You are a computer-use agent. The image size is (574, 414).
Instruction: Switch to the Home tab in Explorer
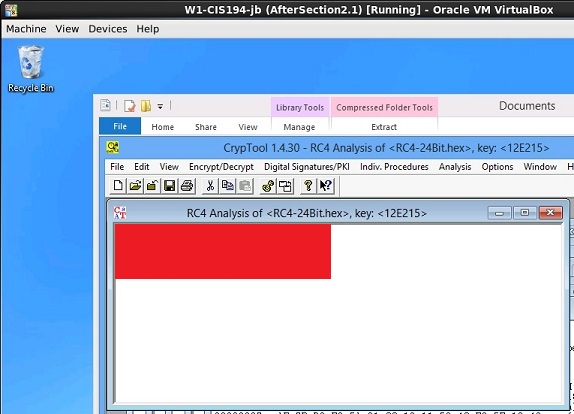pos(163,127)
